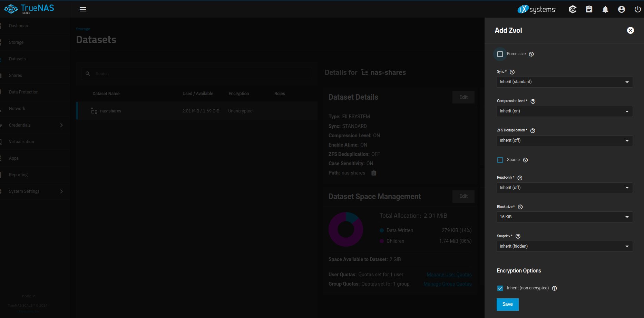Expand the Block size 16 KiB dropdown

564,217
